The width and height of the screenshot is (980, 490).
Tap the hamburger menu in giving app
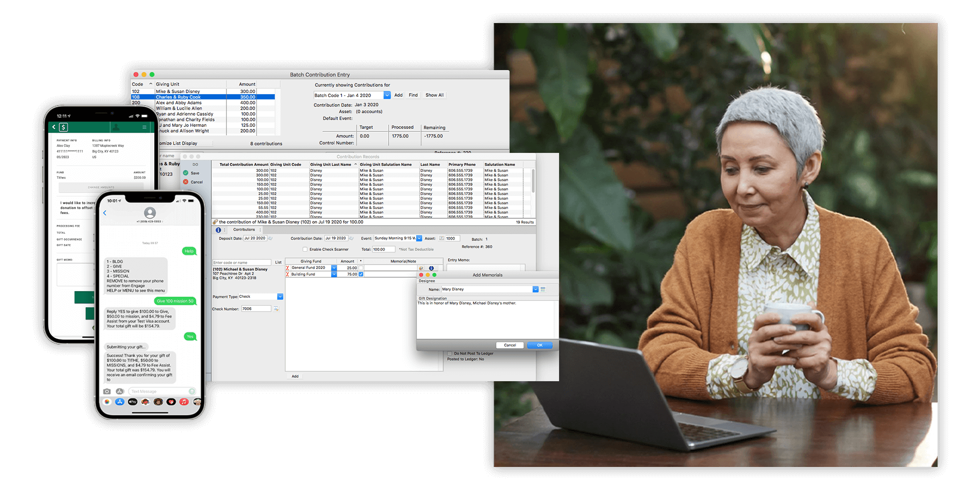[145, 127]
